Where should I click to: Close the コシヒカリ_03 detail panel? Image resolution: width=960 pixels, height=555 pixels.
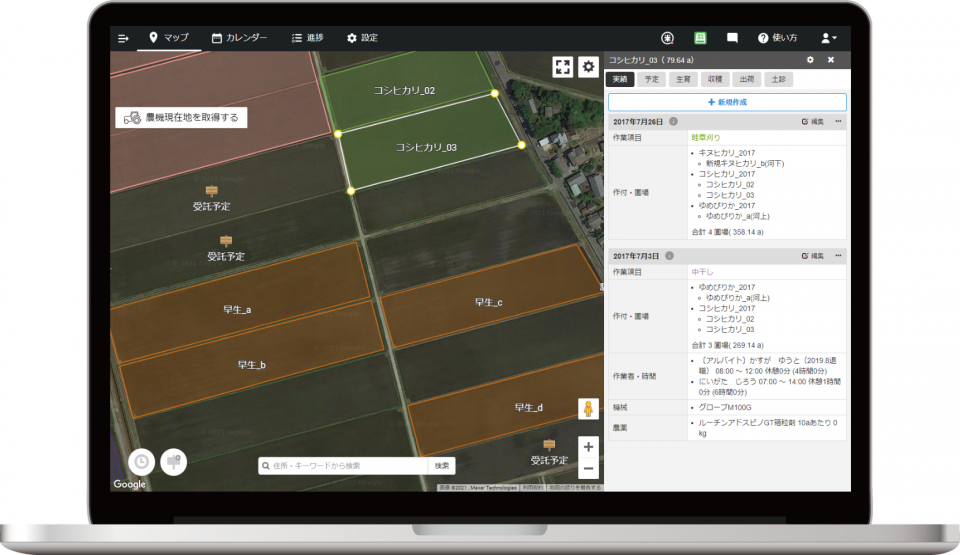click(830, 60)
